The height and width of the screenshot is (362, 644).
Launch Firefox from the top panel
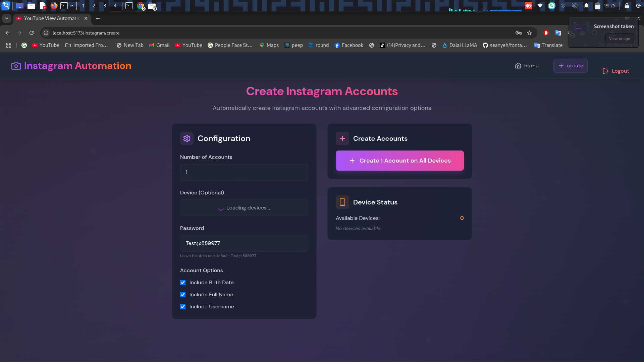(54, 6)
